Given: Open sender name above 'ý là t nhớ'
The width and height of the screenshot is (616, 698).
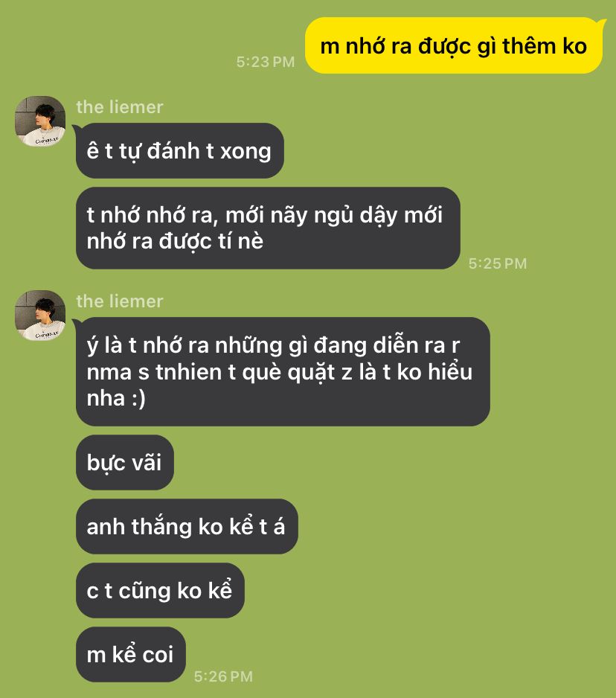Looking at the screenshot, I should point(120,301).
